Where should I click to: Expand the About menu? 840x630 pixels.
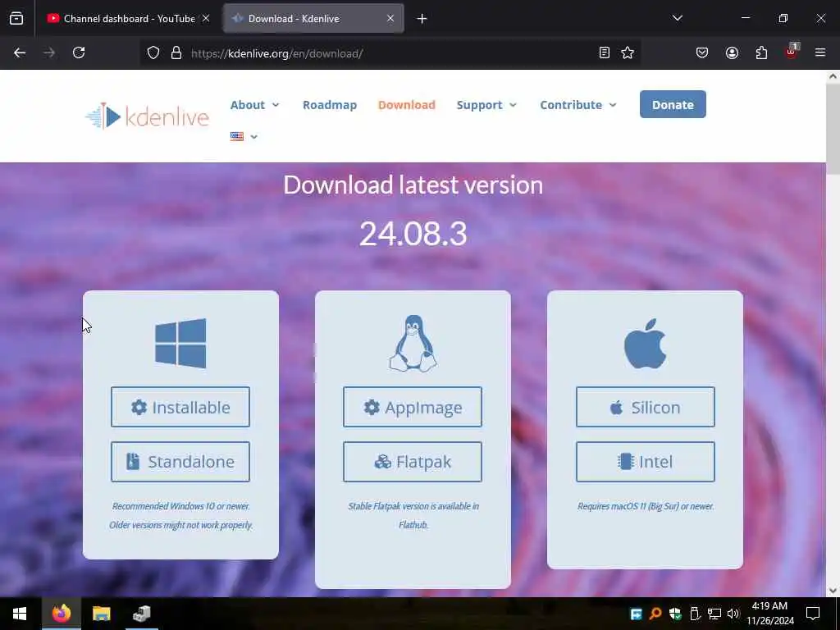(x=255, y=105)
